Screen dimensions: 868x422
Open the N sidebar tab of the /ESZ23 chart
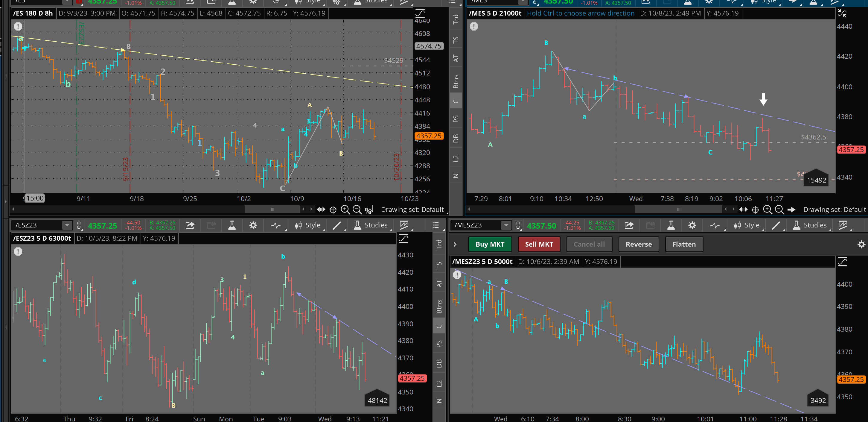[x=439, y=401]
